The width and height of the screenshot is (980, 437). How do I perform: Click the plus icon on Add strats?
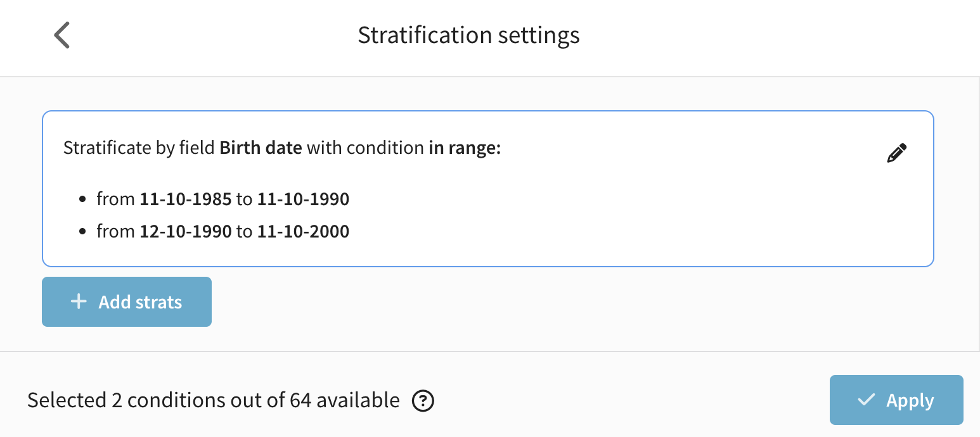79,302
